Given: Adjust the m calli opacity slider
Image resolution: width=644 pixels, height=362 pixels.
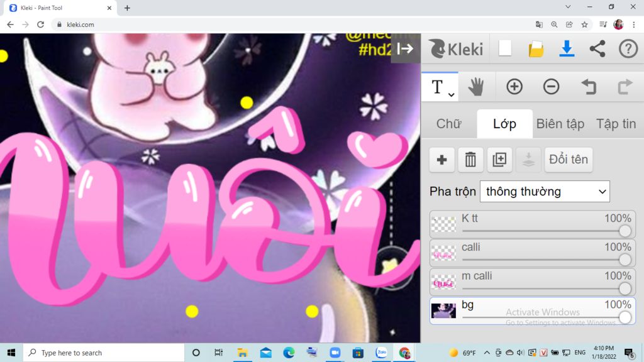Looking at the screenshot, I should point(625,288).
